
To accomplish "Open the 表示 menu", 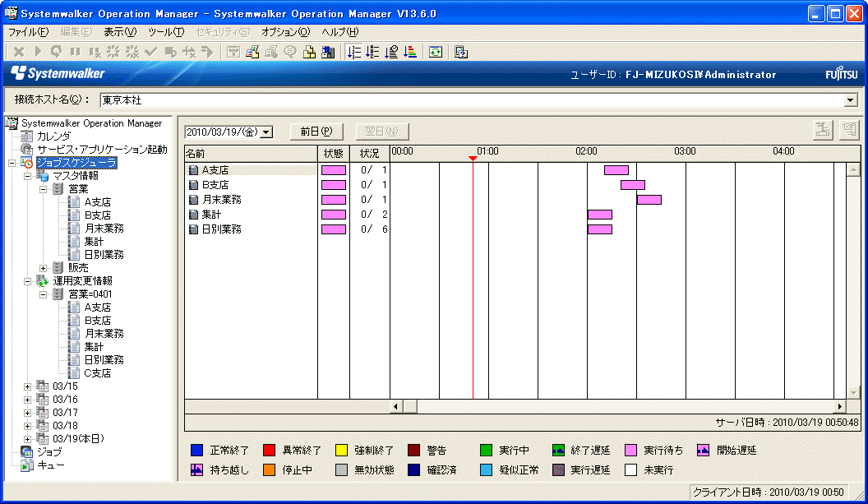I will pos(120,32).
